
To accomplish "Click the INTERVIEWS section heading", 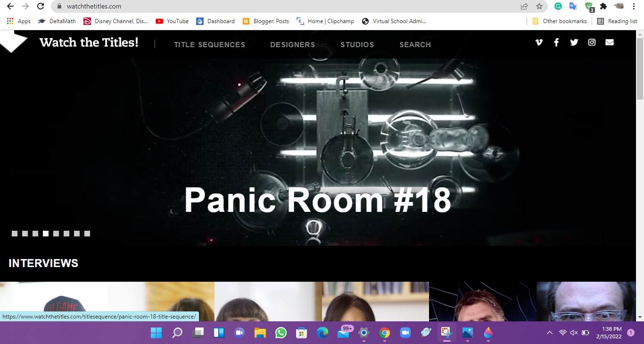I will click(43, 263).
